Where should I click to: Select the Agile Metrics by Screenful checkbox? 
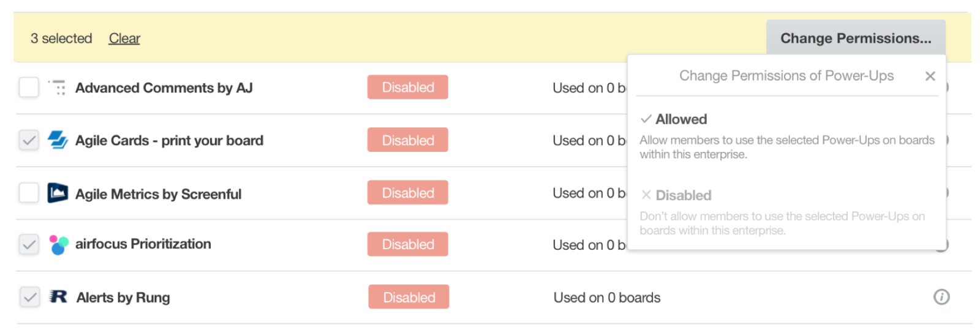tap(29, 193)
